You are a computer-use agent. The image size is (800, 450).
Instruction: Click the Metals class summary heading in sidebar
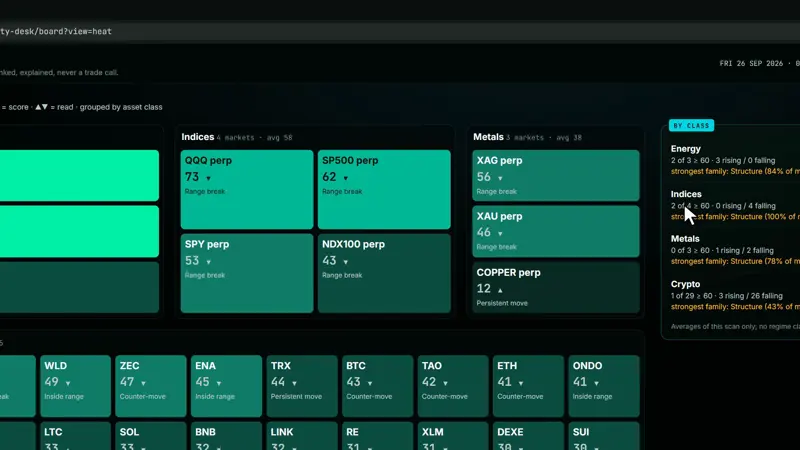click(685, 239)
